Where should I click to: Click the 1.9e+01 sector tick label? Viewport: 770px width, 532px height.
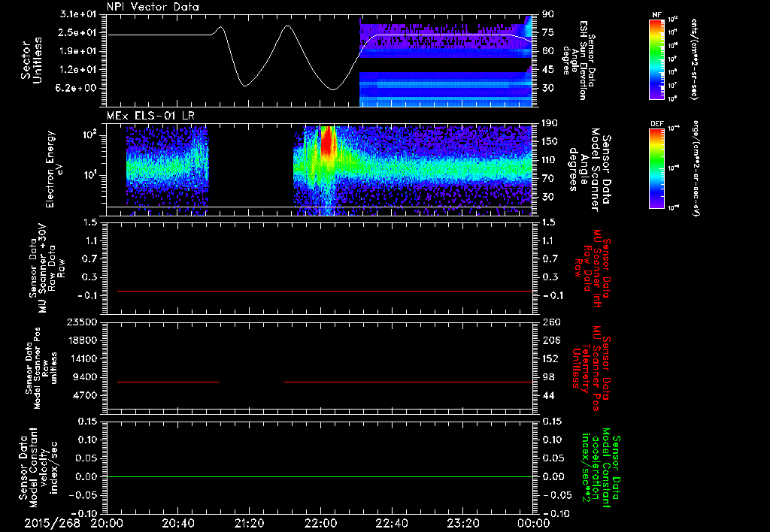[78, 51]
